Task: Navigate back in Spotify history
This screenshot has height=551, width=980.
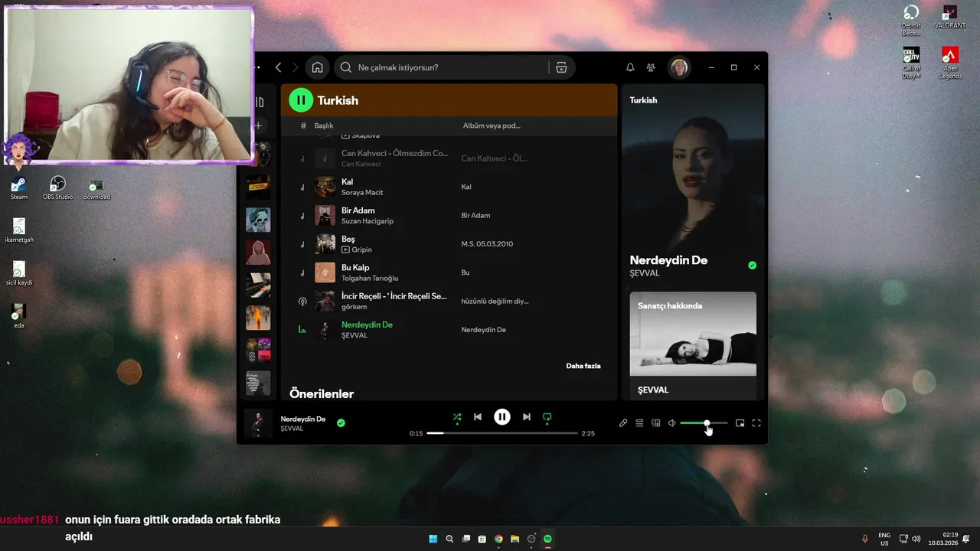Action: point(279,67)
